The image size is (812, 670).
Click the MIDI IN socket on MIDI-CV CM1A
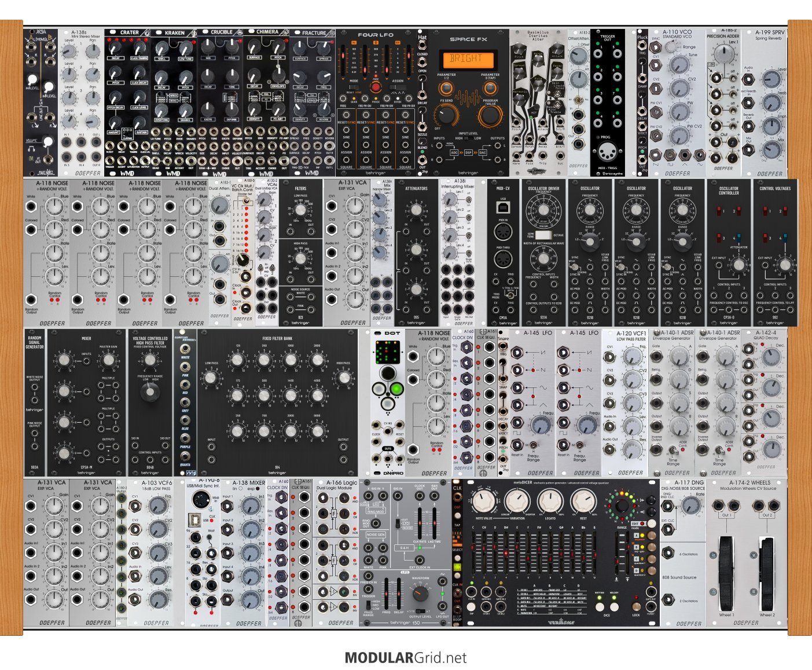(x=503, y=232)
